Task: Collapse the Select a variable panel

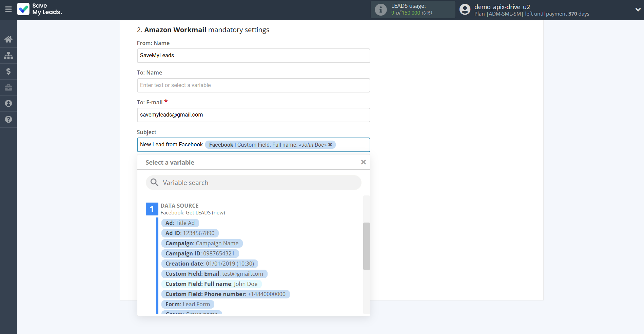Action: (363, 162)
